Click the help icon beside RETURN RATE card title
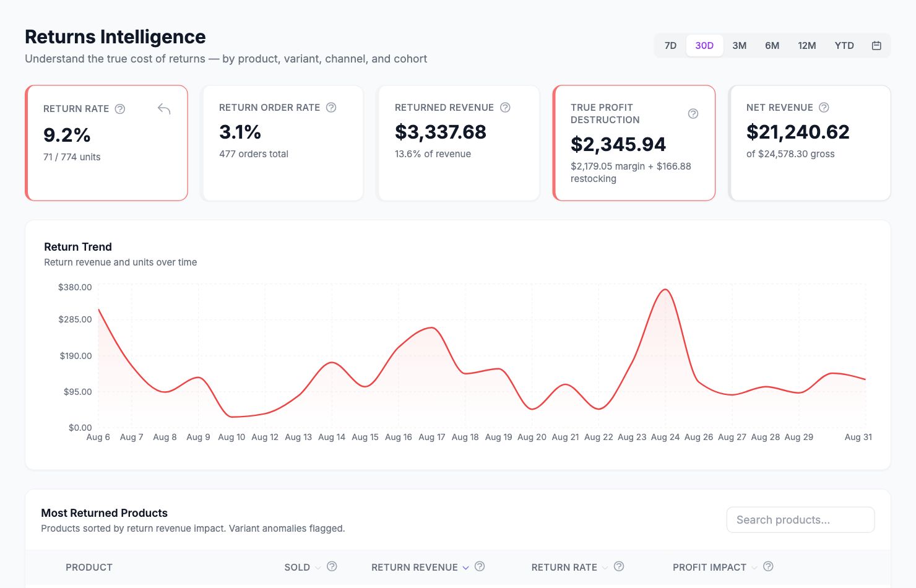The height and width of the screenshot is (588, 916). pyautogui.click(x=120, y=109)
